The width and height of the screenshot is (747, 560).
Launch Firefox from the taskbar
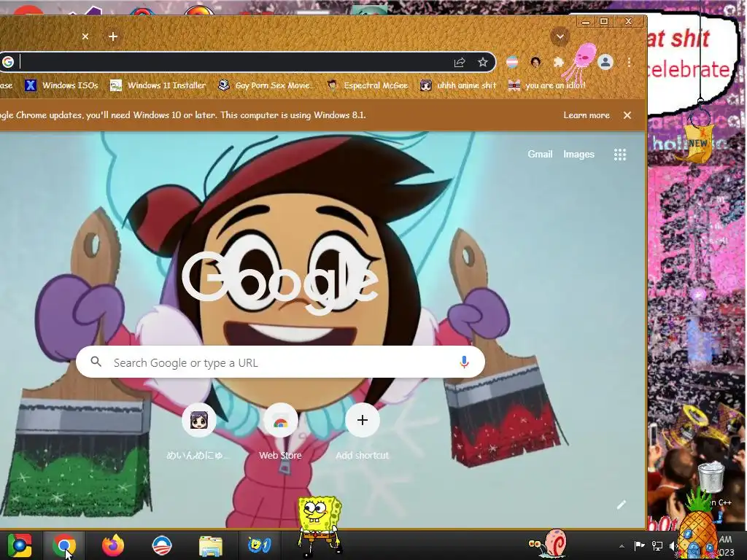tap(113, 545)
